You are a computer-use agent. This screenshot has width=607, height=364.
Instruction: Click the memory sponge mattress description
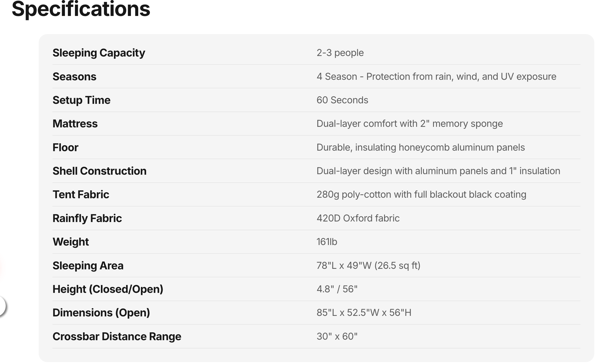[410, 124]
